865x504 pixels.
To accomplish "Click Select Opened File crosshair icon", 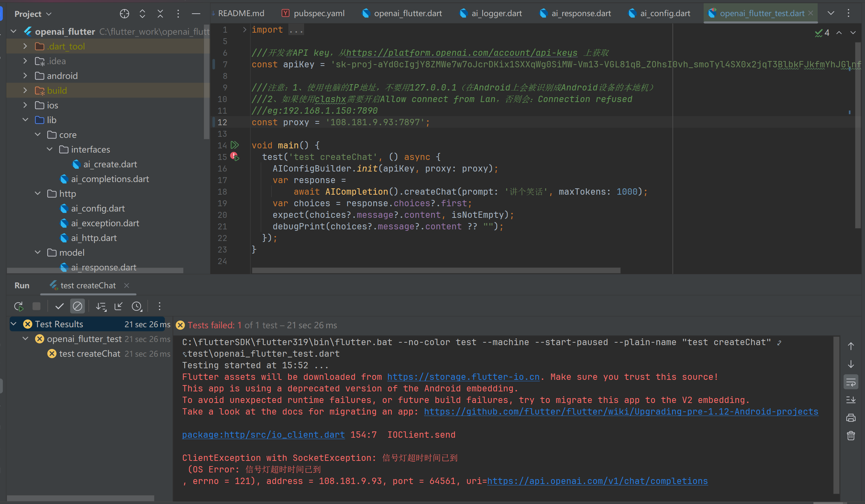I will coord(124,14).
